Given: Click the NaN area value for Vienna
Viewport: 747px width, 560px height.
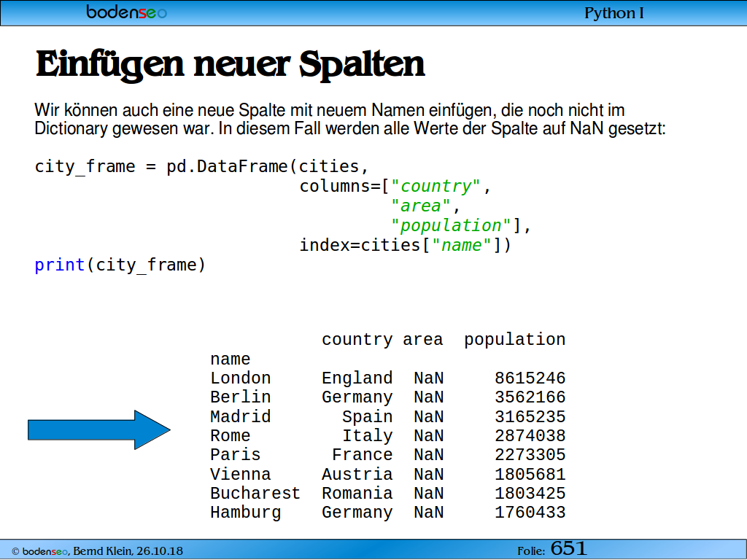Looking at the screenshot, I should click(x=429, y=474).
